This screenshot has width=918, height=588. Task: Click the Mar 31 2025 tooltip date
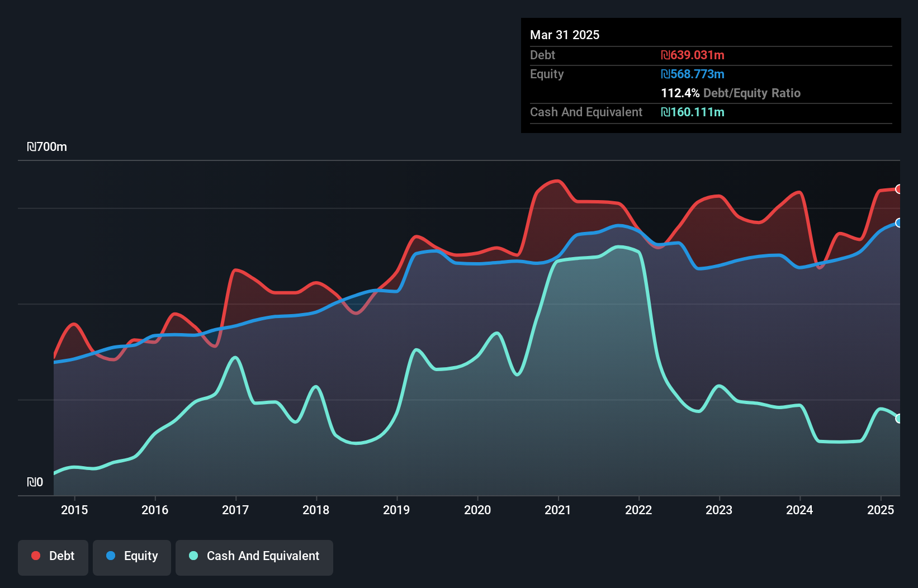click(x=565, y=35)
